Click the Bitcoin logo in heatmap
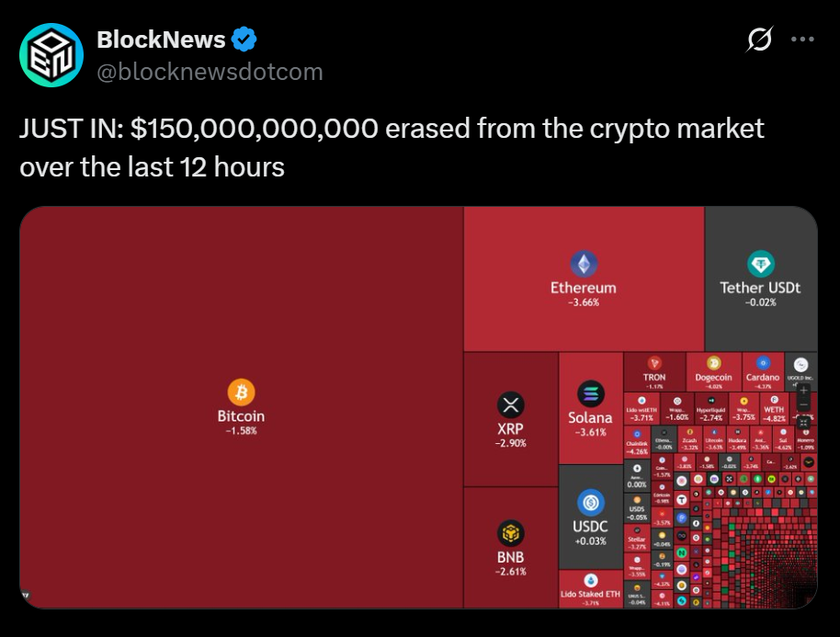The height and width of the screenshot is (637, 840). 241,392
